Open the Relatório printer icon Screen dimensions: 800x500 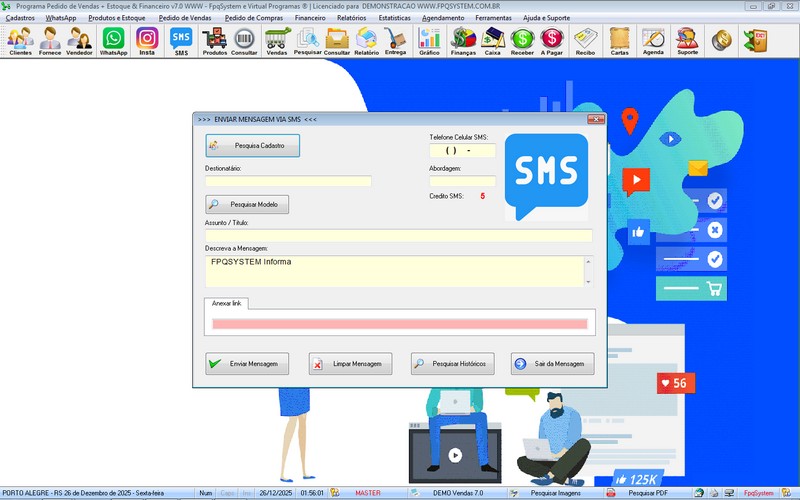366,41
